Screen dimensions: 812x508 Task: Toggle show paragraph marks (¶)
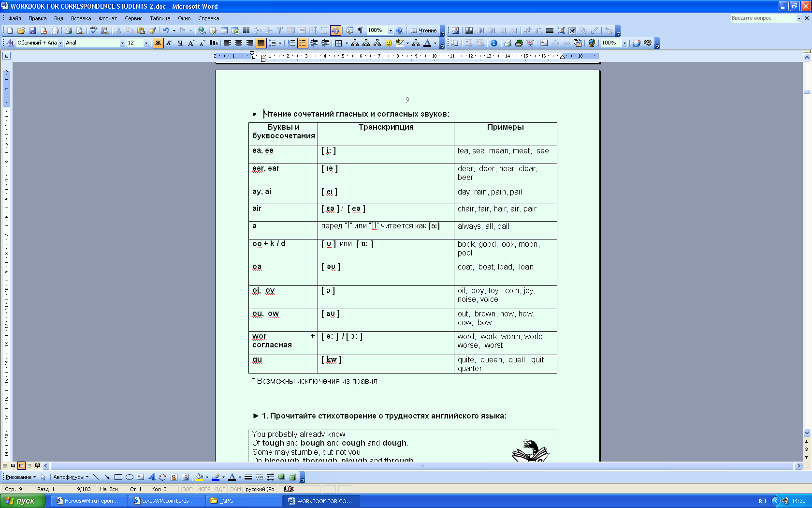[x=360, y=30]
